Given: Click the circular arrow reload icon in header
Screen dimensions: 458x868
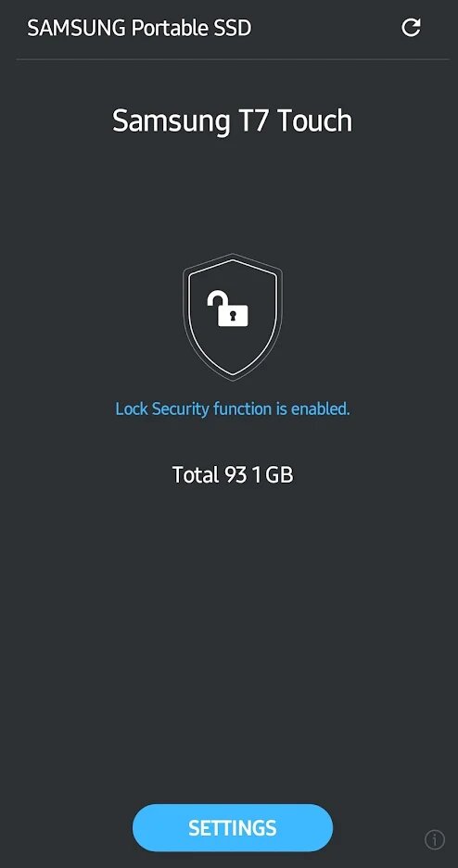Looking at the screenshot, I should tap(411, 28).
